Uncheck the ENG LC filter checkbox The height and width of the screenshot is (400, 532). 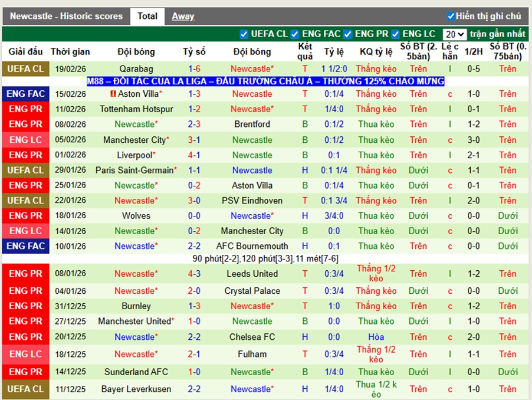pyautogui.click(x=395, y=34)
